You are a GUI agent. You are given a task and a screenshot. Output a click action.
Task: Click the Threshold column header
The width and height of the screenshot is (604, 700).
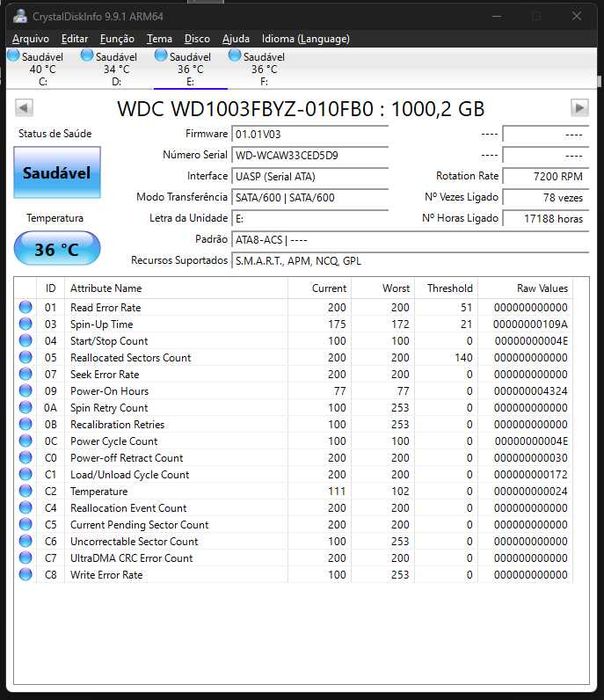[446, 288]
